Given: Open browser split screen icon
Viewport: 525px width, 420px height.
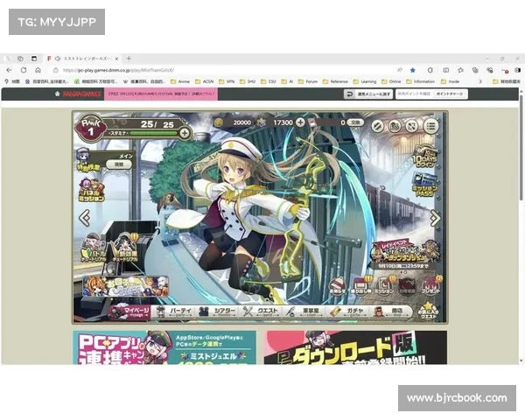Looking at the screenshot, I should click(445, 70).
